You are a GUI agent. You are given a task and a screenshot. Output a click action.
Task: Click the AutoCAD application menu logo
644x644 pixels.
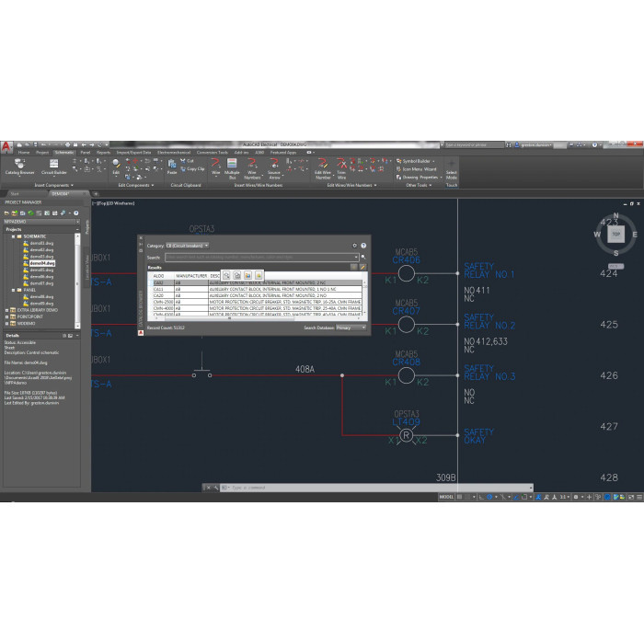6,147
